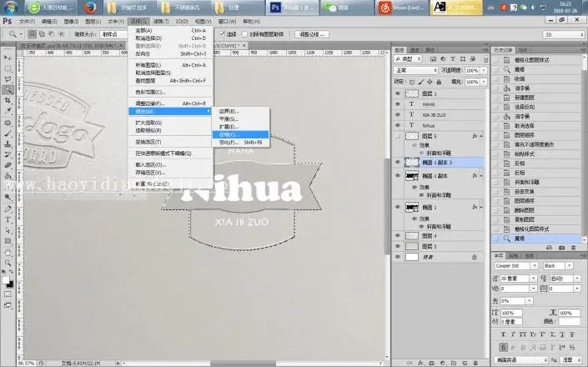Create new snapshot in History panel
This screenshot has height=367, width=588.
(561, 248)
